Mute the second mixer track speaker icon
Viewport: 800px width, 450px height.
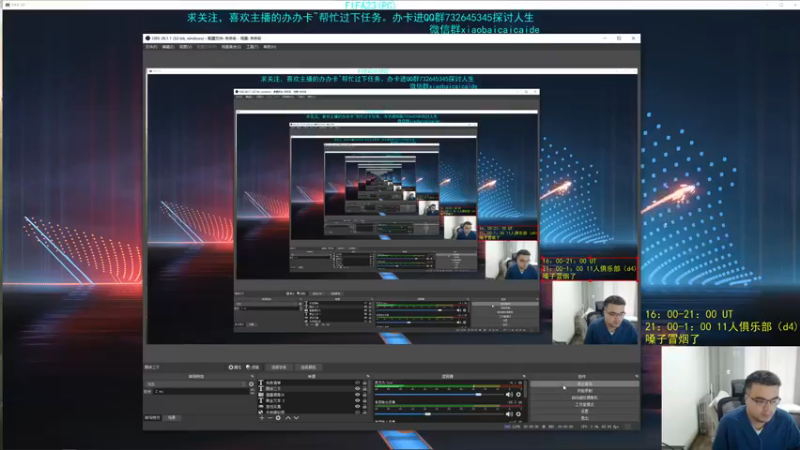tap(509, 414)
